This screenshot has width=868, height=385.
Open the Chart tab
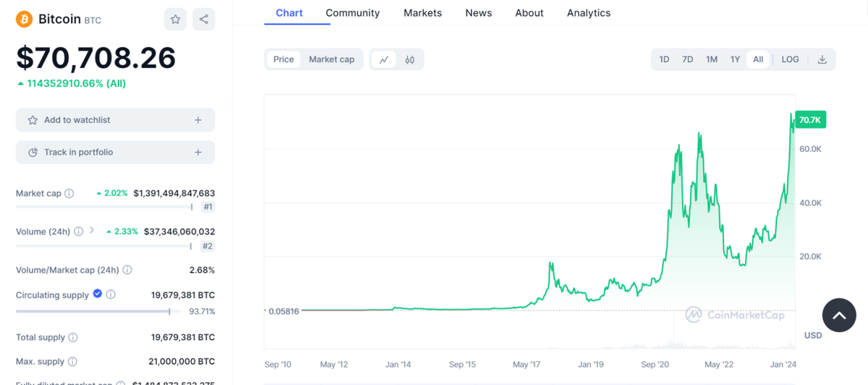tap(289, 13)
